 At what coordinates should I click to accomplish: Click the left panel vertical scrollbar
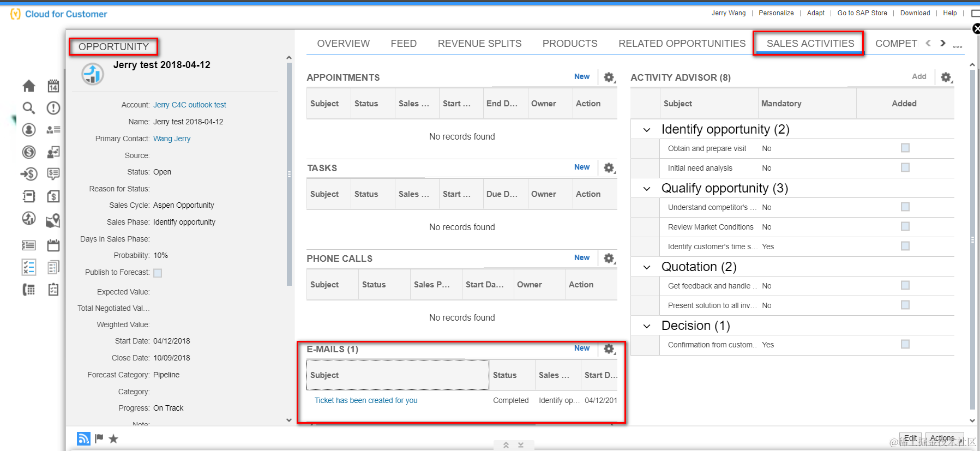click(289, 175)
